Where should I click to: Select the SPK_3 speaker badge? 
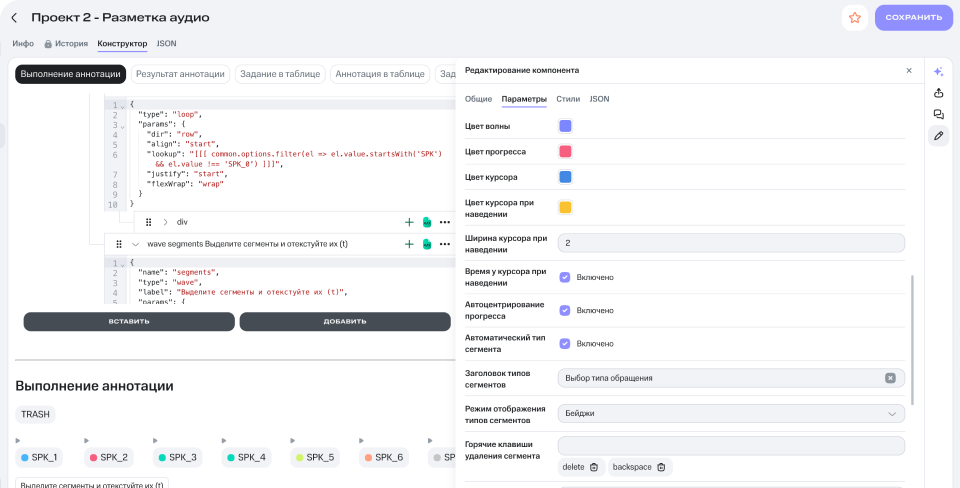point(176,457)
